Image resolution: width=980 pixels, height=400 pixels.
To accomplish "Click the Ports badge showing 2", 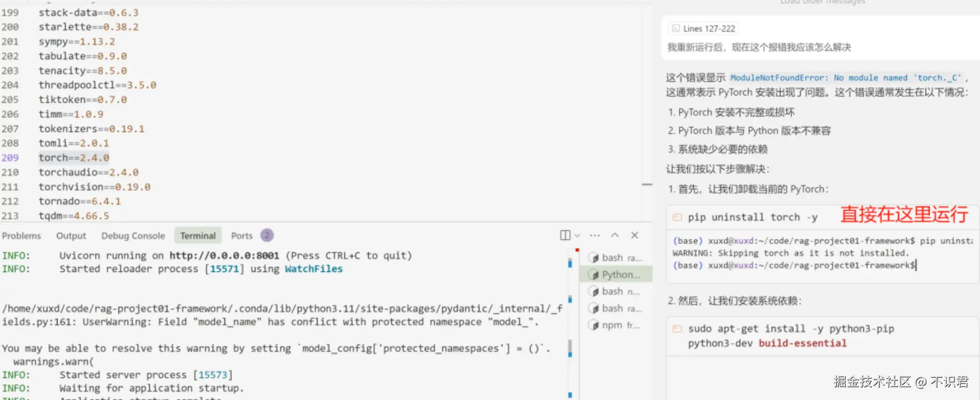I will point(267,235).
